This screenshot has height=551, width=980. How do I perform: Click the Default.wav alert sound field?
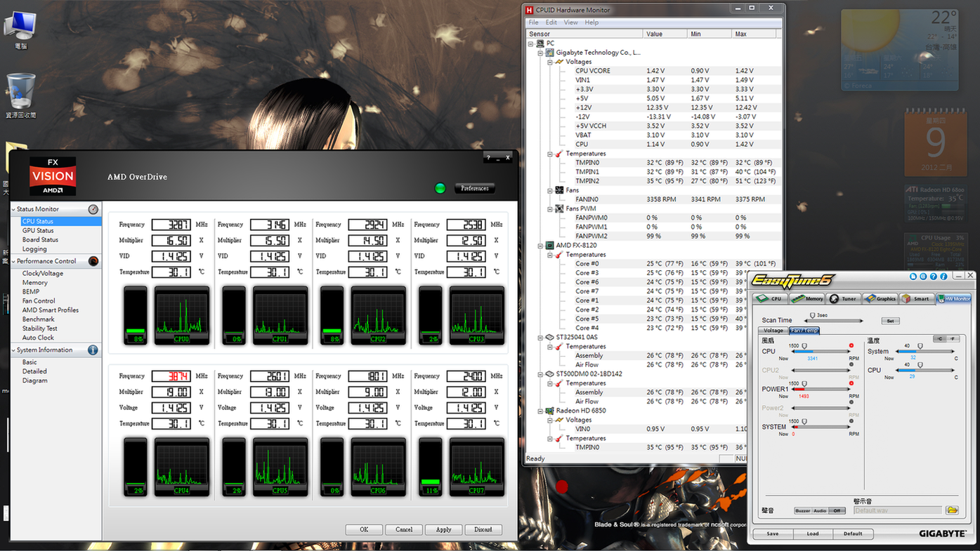[898, 510]
